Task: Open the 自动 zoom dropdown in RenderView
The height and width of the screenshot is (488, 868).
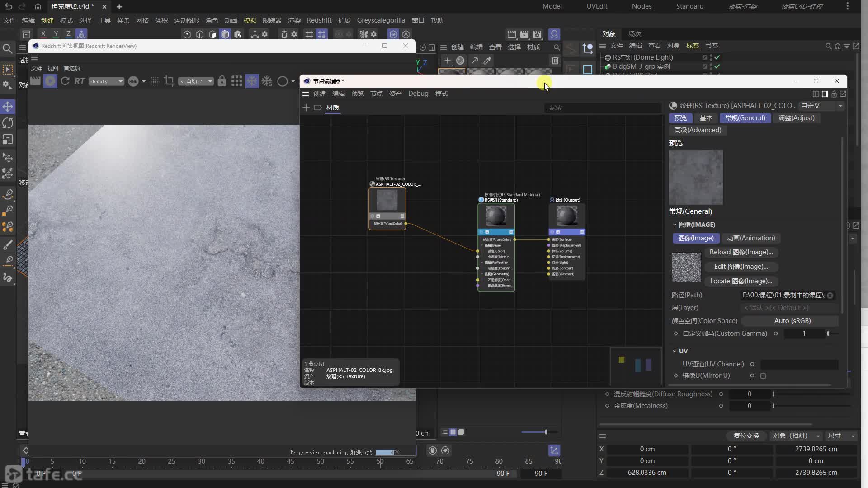Action: click(196, 81)
